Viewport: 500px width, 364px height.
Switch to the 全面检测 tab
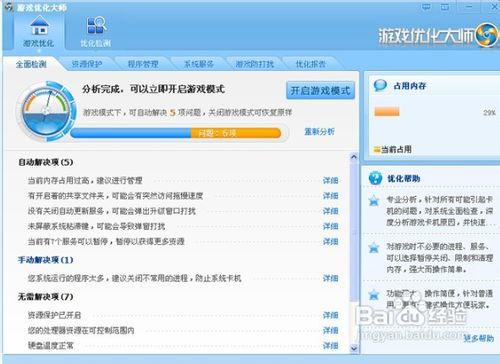31,64
